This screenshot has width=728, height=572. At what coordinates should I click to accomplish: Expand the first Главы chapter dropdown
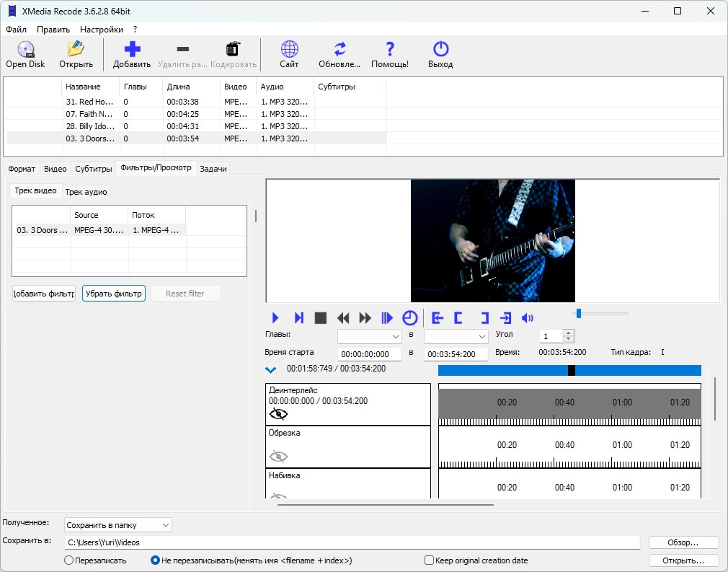(x=370, y=336)
